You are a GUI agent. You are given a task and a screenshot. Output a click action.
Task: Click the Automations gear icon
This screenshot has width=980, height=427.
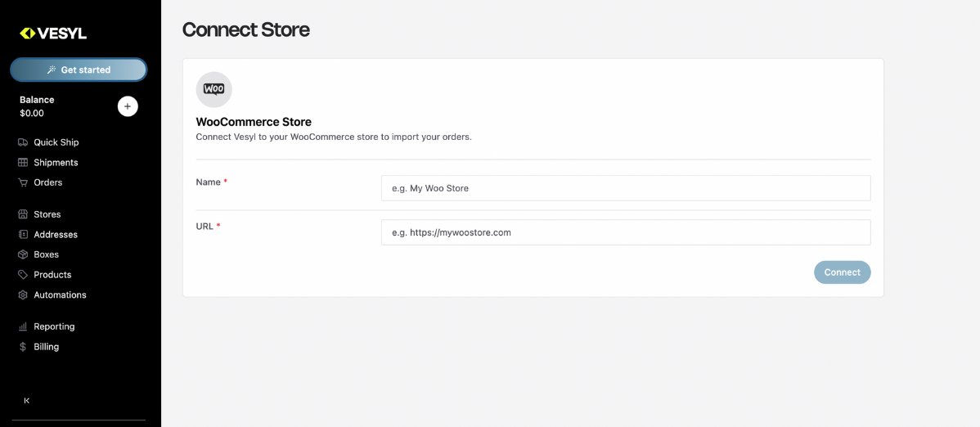[23, 294]
